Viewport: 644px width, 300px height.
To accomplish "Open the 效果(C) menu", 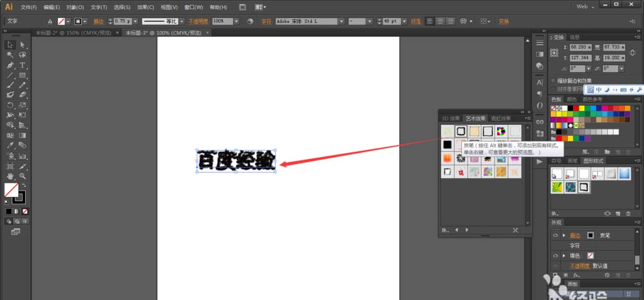I will (x=146, y=7).
